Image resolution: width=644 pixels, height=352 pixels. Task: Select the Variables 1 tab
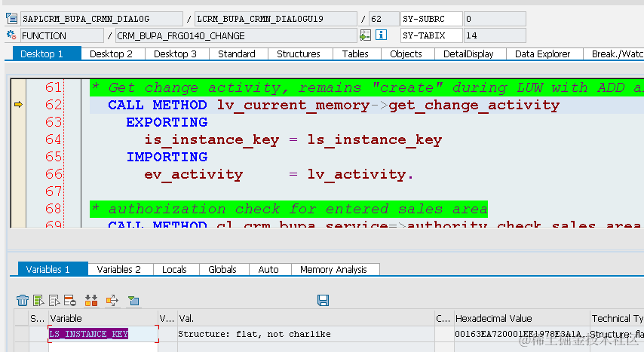click(x=53, y=269)
